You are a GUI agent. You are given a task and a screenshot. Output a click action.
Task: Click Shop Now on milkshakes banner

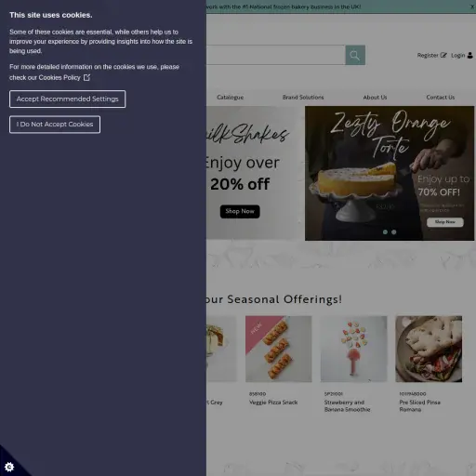pos(240,212)
